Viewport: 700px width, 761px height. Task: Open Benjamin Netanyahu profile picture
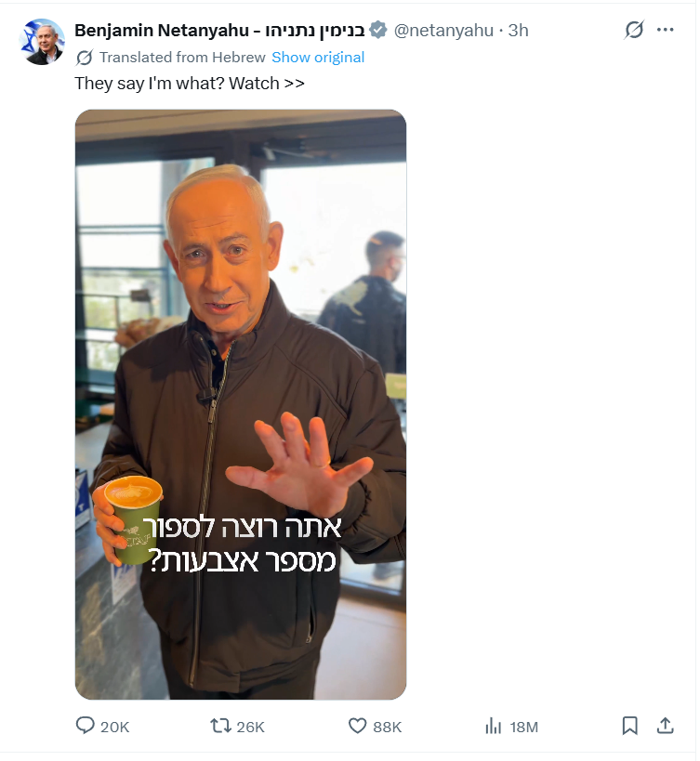tap(42, 42)
